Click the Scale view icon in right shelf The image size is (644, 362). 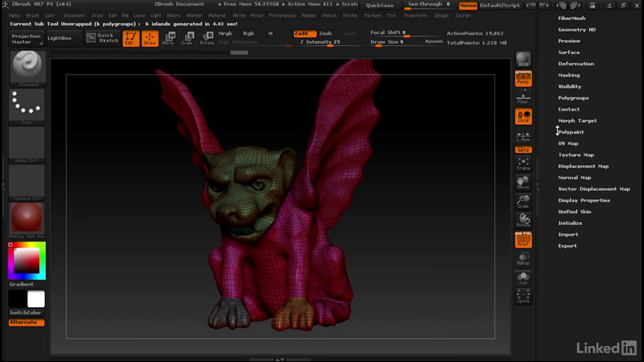point(523,202)
